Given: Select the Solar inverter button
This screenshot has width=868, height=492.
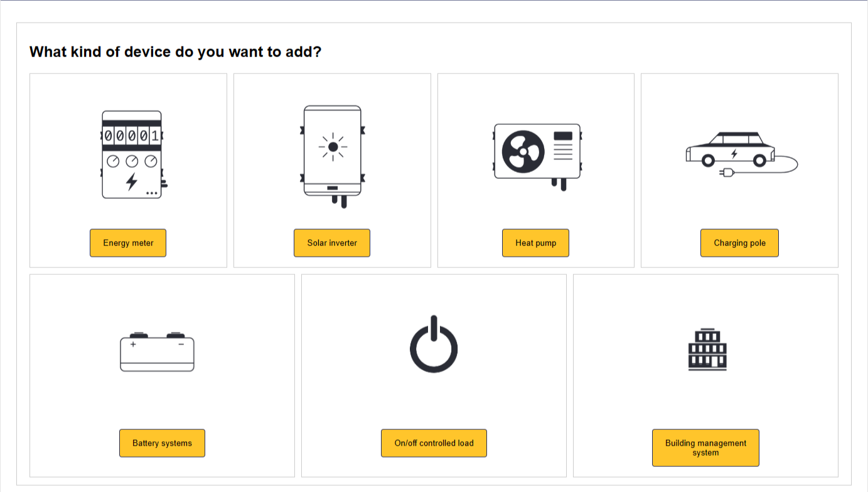Looking at the screenshot, I should tap(332, 243).
